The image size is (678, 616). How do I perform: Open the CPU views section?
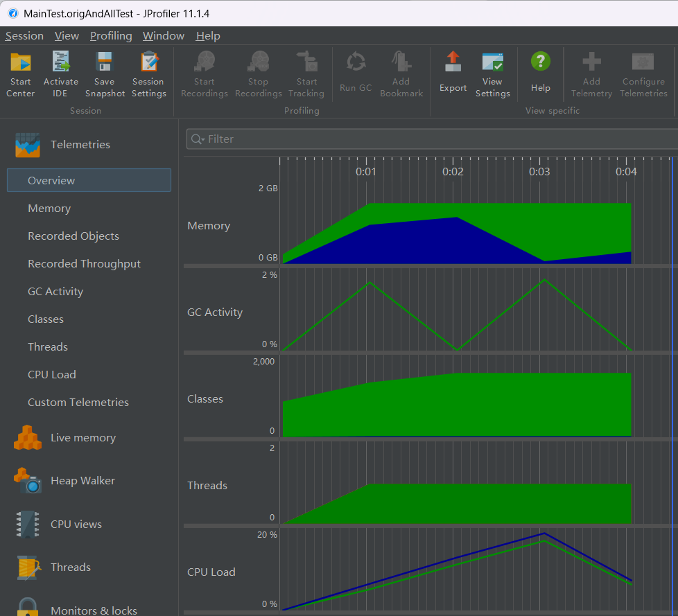[76, 525]
